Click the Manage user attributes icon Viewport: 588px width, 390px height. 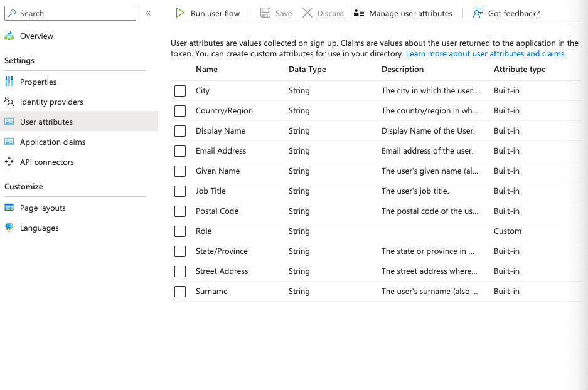(359, 13)
